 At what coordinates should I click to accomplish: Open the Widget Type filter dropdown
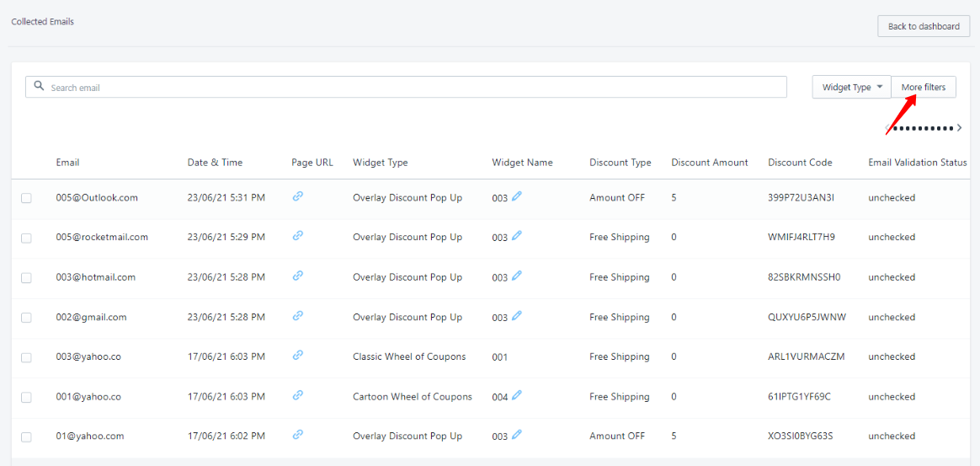[851, 87]
